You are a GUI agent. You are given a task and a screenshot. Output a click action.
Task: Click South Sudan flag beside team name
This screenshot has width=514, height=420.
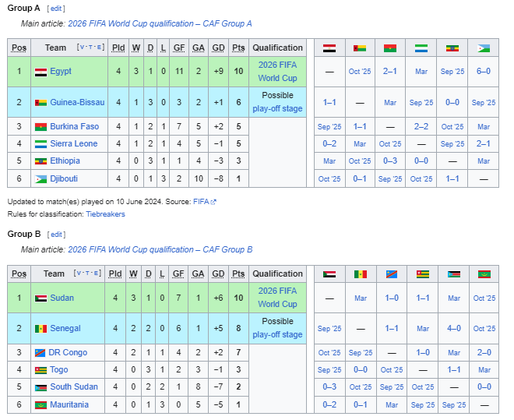(40, 387)
